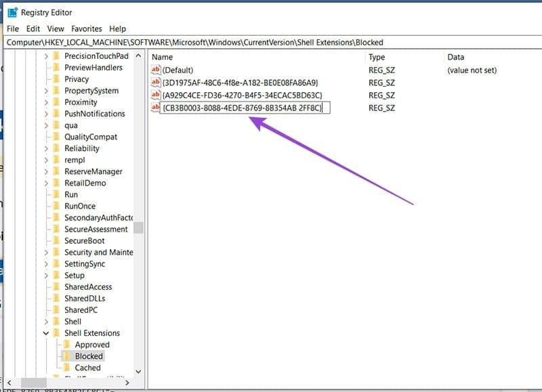Expand the PrecisionTouchPad key
Image resolution: width=542 pixels, height=392 pixels.
pos(46,56)
